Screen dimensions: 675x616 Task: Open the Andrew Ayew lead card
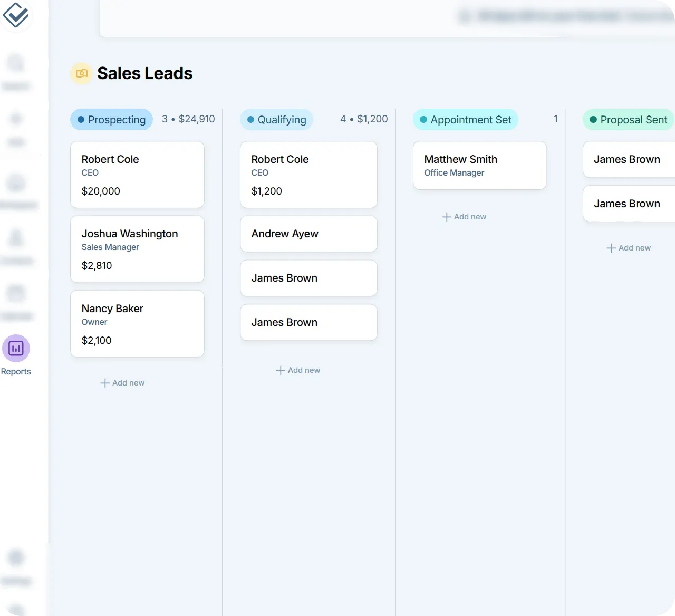pyautogui.click(x=308, y=234)
